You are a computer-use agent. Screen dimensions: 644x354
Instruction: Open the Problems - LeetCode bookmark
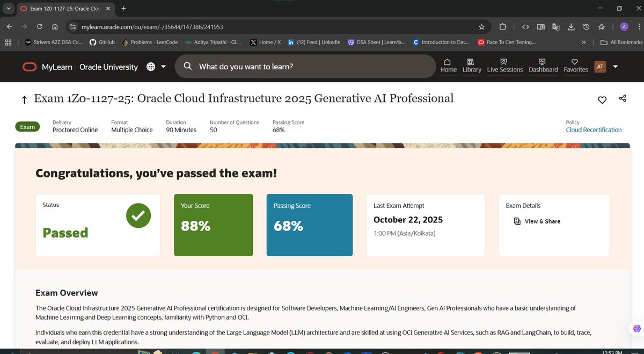pos(150,42)
